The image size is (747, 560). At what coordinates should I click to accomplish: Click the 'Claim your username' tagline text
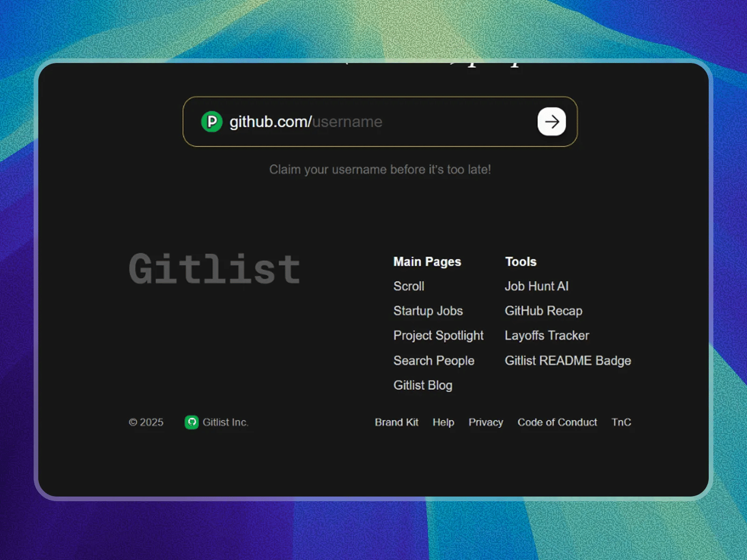(380, 169)
